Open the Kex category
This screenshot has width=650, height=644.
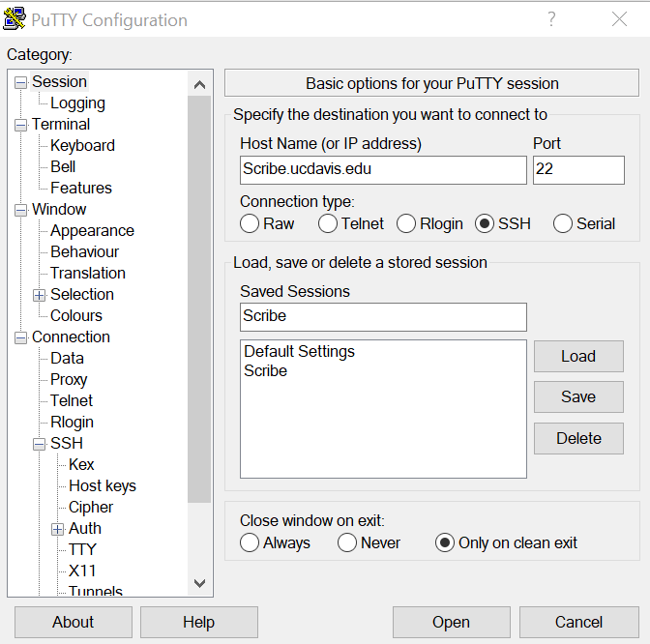pos(81,464)
